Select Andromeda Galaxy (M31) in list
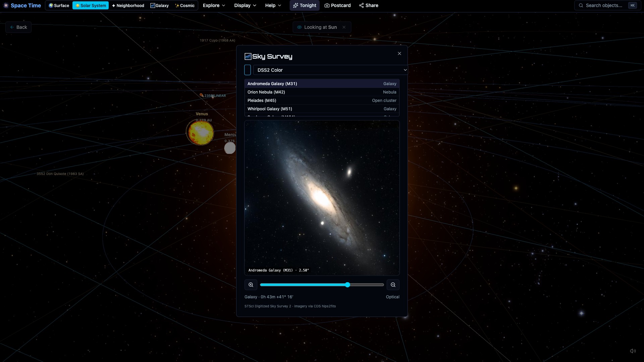This screenshot has width=644, height=362. click(322, 84)
